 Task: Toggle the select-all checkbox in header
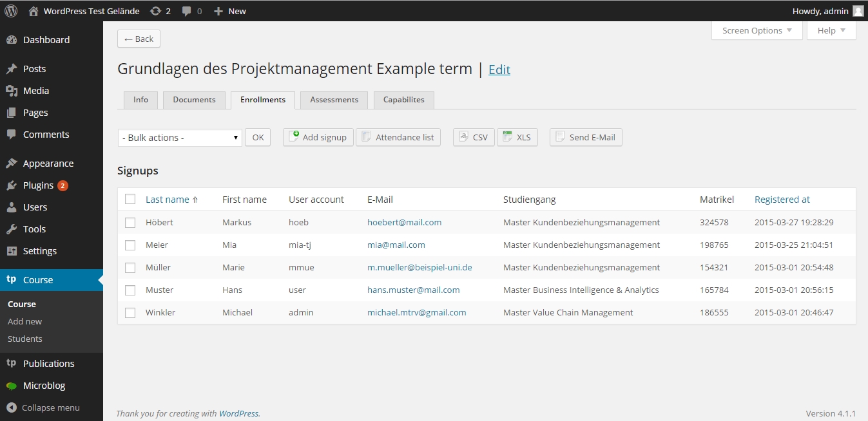pos(130,200)
